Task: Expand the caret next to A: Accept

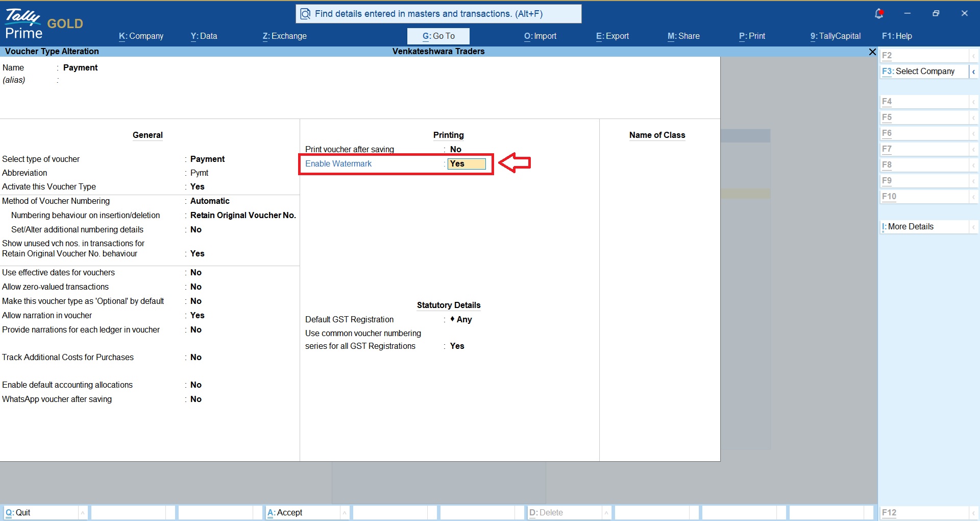Action: tap(345, 512)
